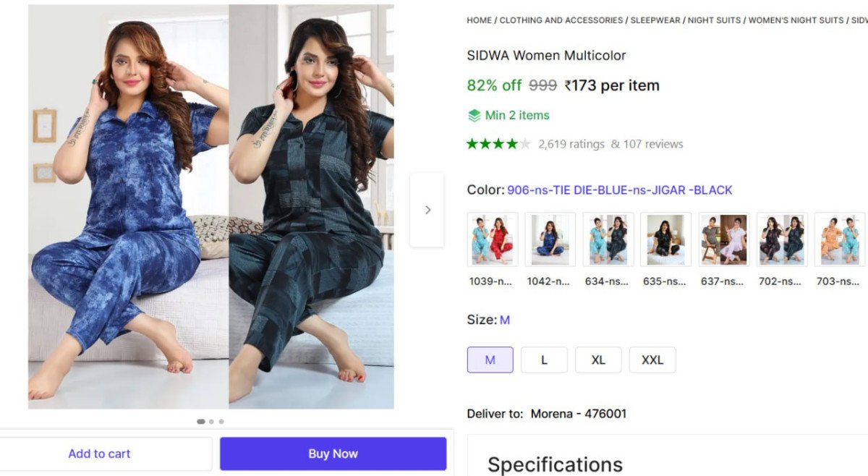Pick the 1042-ns color variant thumbnail

click(x=550, y=239)
